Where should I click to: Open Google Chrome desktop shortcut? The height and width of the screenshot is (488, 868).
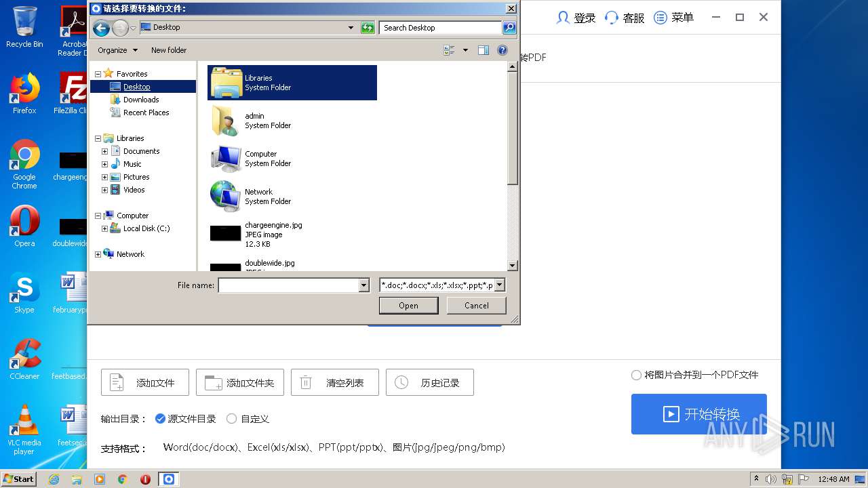[x=24, y=164]
